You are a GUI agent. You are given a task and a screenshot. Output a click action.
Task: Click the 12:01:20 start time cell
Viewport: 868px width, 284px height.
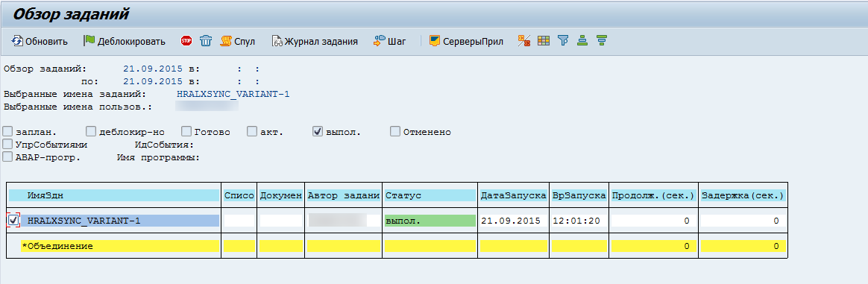[579, 221]
